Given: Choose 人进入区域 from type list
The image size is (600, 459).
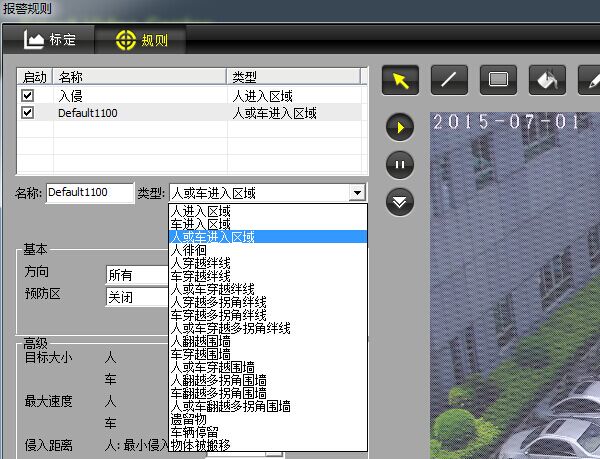Looking at the screenshot, I should pos(268,211).
